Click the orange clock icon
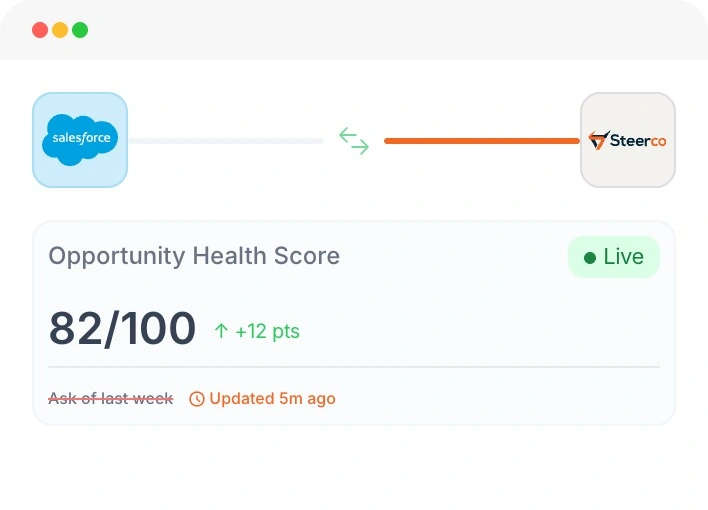The width and height of the screenshot is (708, 510). [197, 399]
